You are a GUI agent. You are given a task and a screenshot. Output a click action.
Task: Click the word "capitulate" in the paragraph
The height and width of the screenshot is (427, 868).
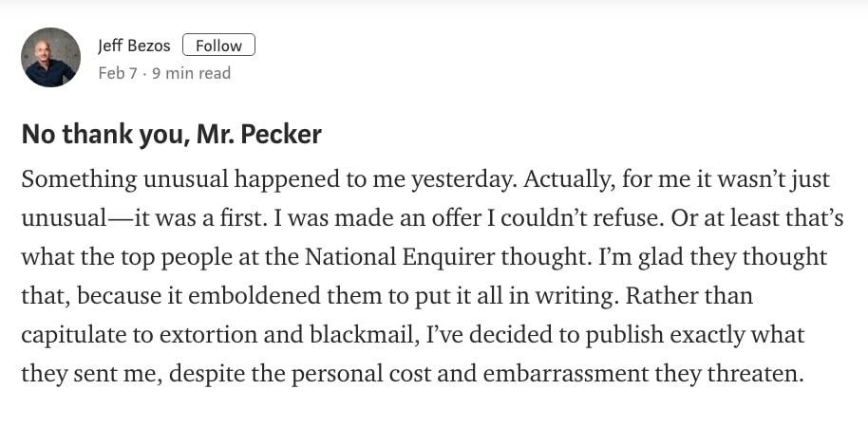click(68, 335)
